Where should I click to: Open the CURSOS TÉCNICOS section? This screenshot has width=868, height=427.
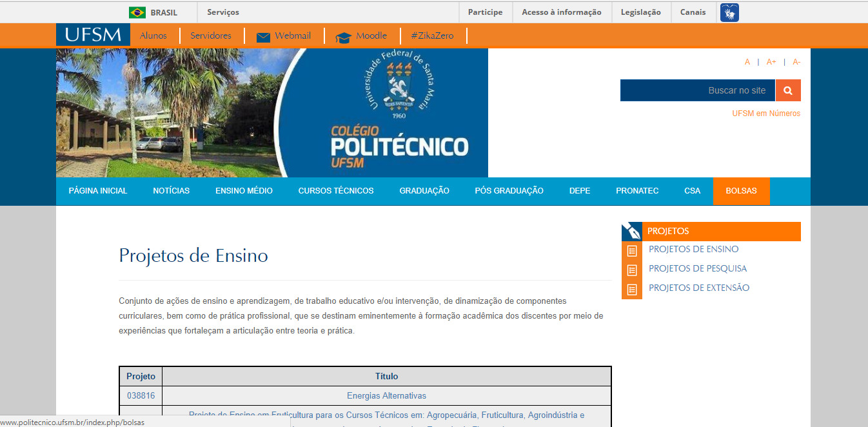click(x=335, y=190)
